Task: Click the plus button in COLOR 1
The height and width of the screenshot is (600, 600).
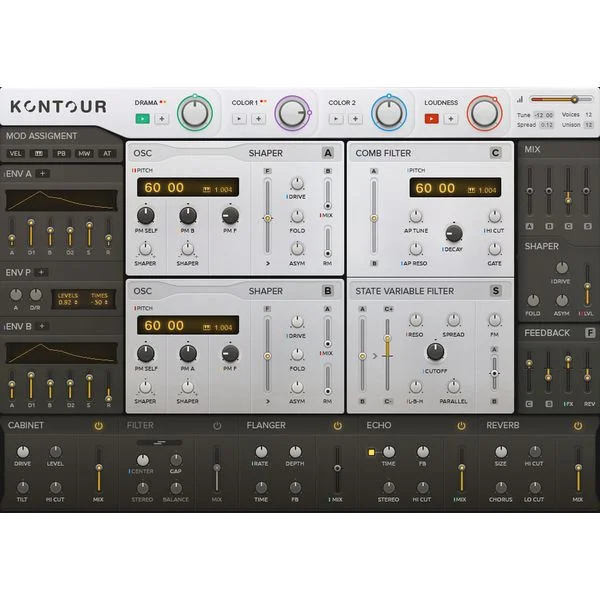Action: 259,119
